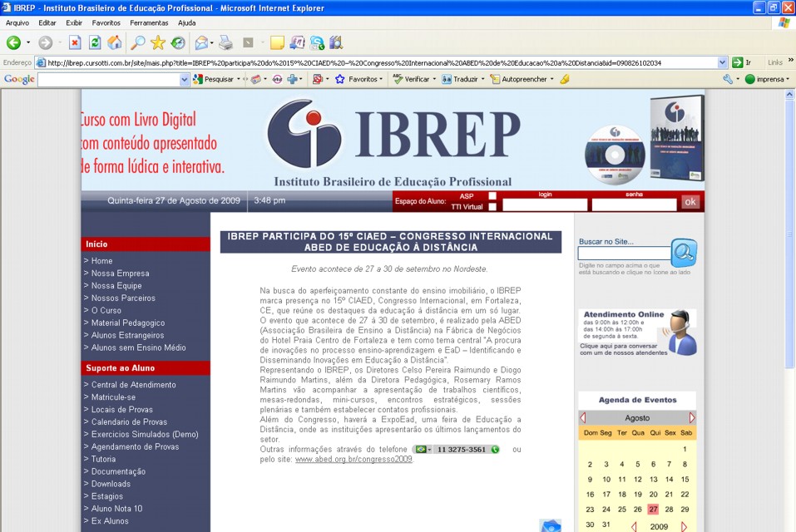Expand the Pesquisar dropdown arrow

238,79
